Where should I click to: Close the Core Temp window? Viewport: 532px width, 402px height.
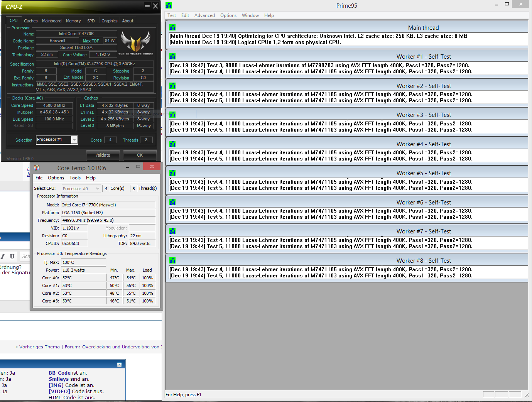pos(152,166)
